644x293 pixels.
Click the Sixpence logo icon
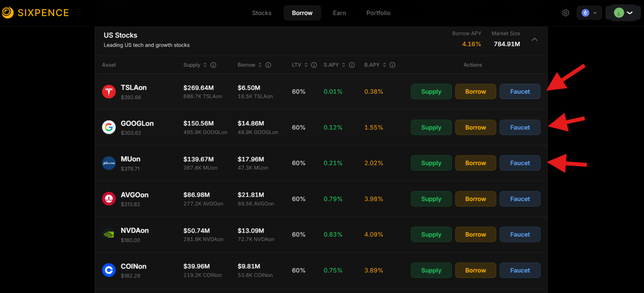click(8, 13)
